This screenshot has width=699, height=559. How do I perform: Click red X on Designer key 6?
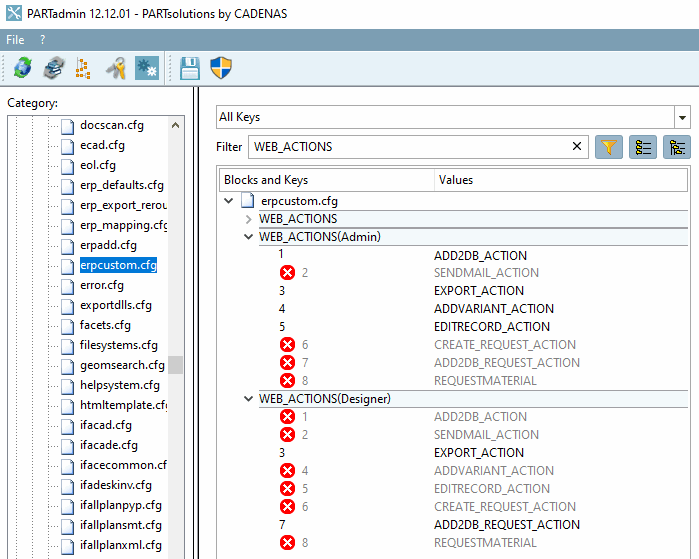[x=288, y=507]
